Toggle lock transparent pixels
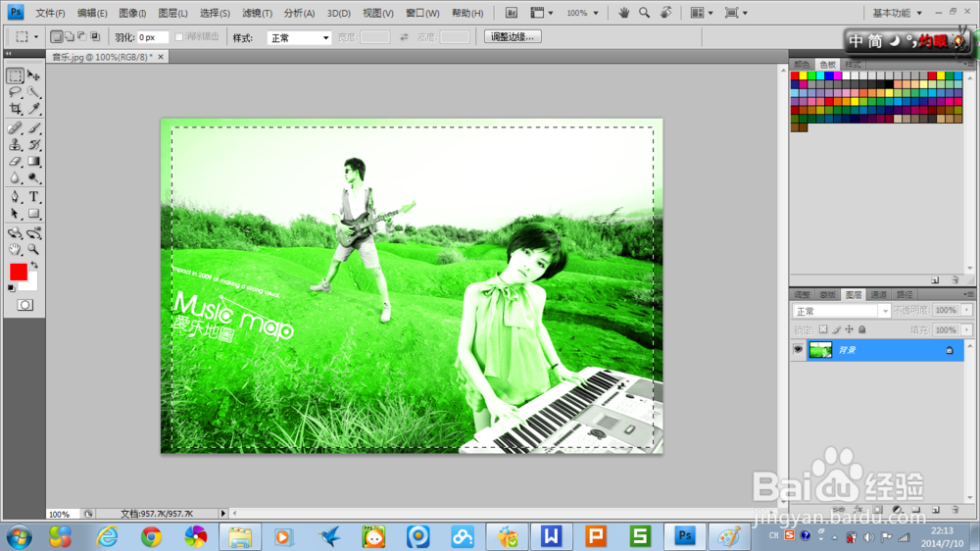The width and height of the screenshot is (980, 551). pyautogui.click(x=823, y=329)
